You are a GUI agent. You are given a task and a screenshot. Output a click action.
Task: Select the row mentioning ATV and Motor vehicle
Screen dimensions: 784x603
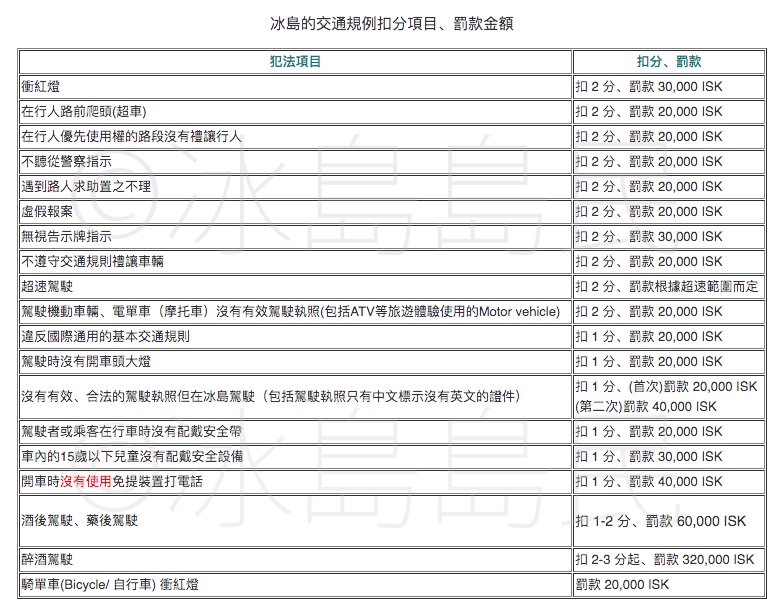(x=295, y=312)
